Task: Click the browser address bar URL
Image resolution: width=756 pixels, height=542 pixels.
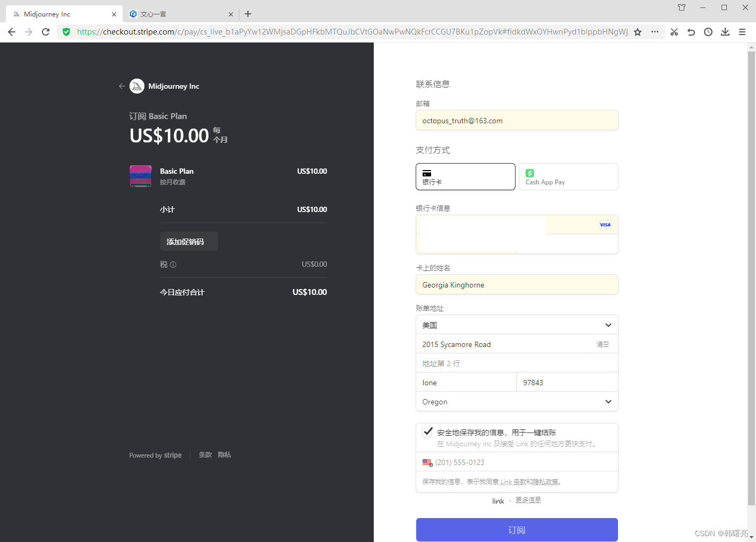Action: tap(353, 32)
